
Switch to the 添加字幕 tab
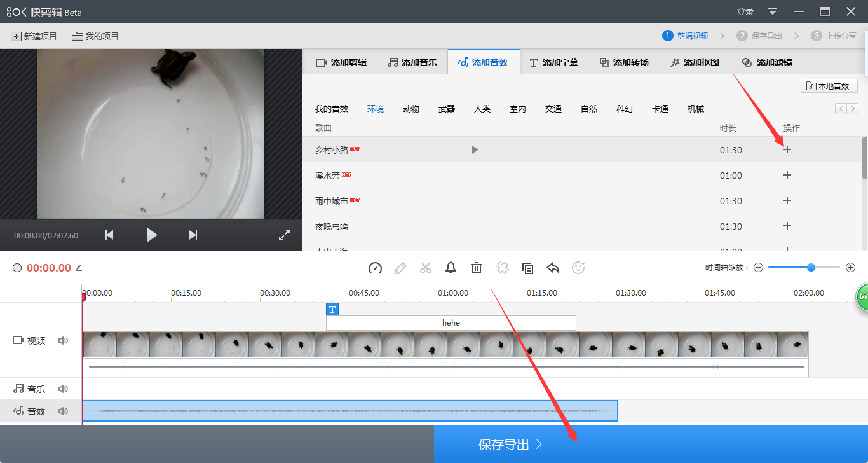553,62
